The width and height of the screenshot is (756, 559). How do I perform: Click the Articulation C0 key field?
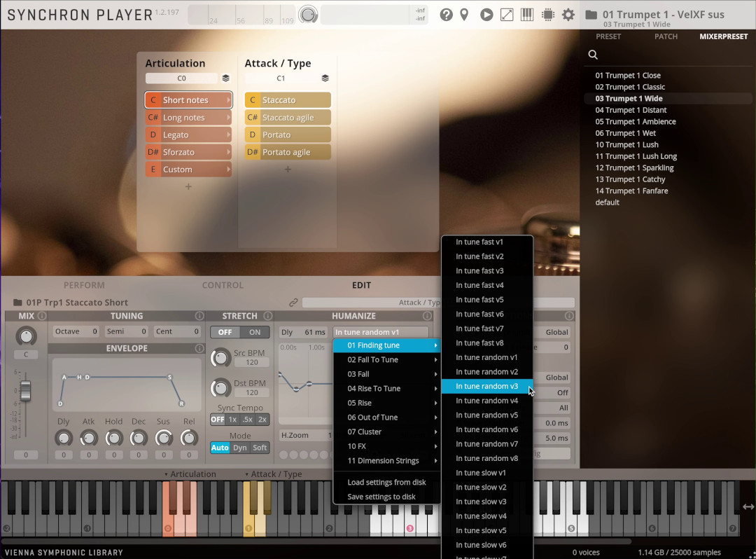click(181, 78)
